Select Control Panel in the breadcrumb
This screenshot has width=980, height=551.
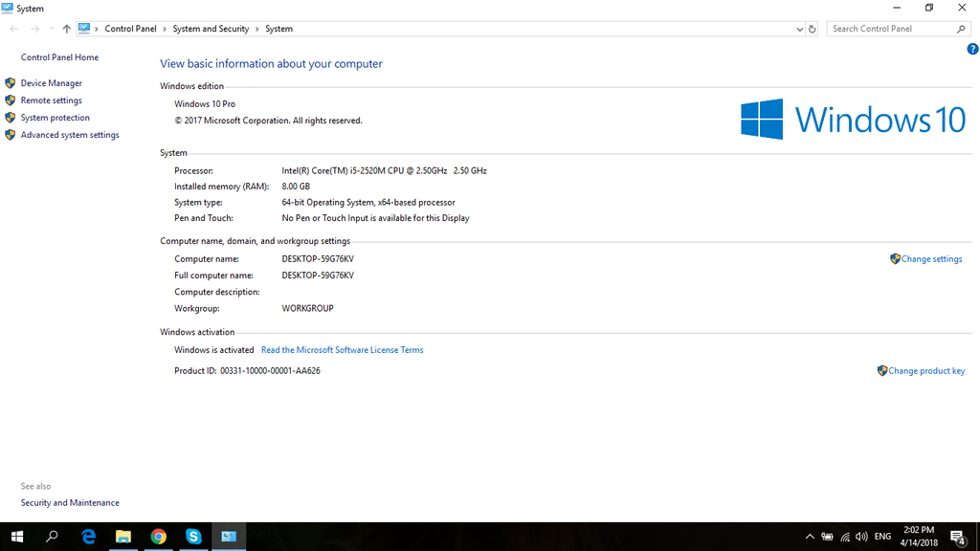(x=130, y=29)
